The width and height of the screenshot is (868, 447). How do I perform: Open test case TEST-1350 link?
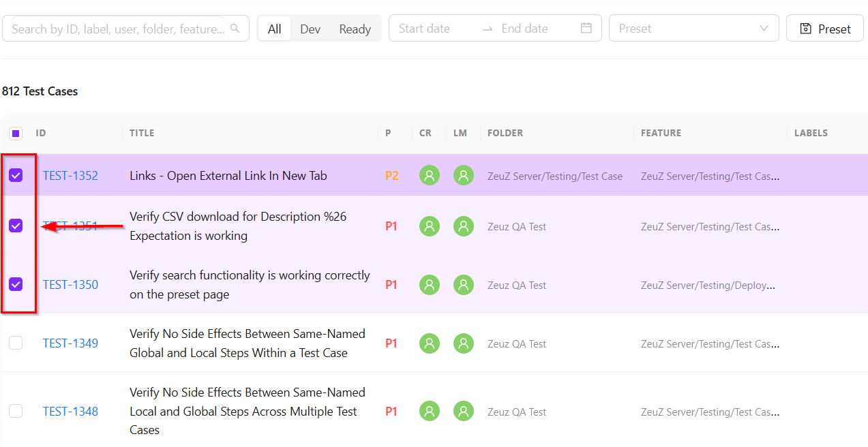tap(70, 285)
